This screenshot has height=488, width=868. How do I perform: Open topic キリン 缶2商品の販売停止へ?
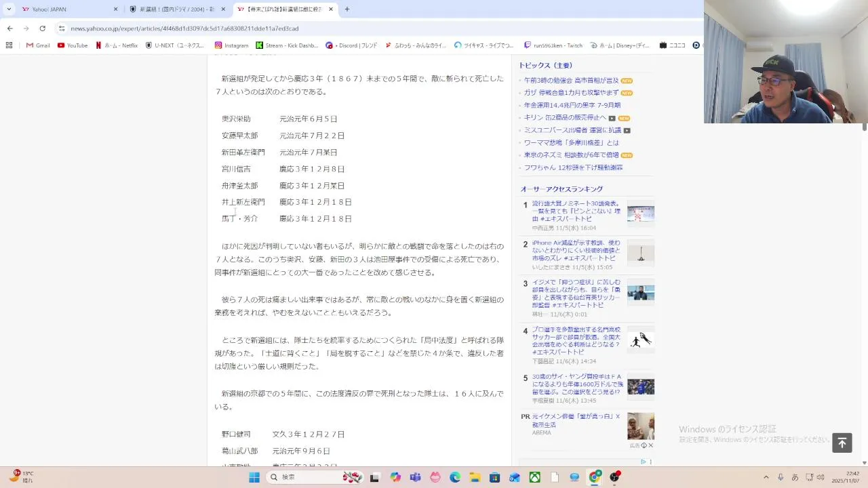(565, 117)
